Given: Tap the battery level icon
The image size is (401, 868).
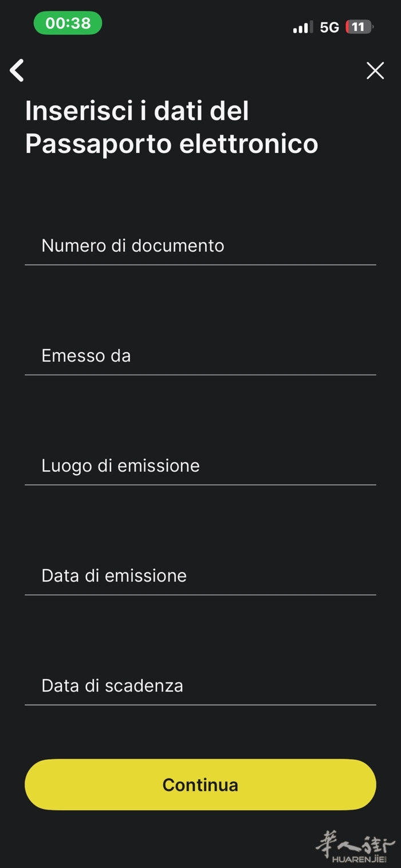Looking at the screenshot, I should point(359,27).
